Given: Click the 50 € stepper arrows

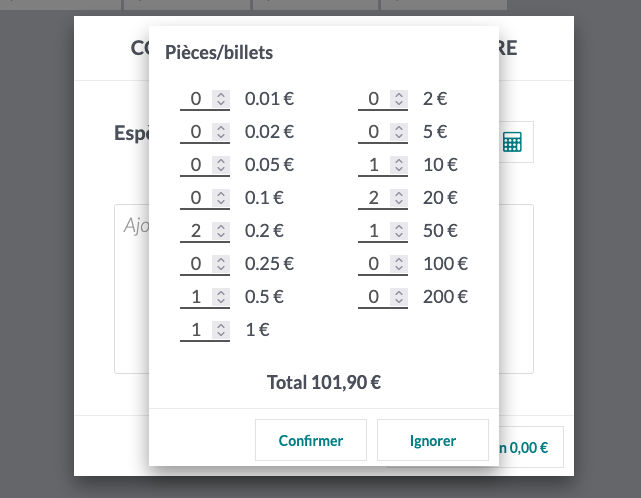Looking at the screenshot, I should [399, 231].
